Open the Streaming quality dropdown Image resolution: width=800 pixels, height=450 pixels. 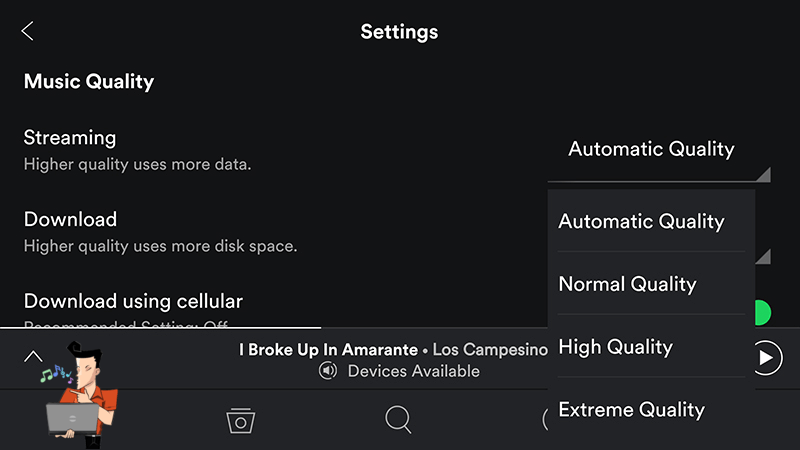(x=651, y=149)
